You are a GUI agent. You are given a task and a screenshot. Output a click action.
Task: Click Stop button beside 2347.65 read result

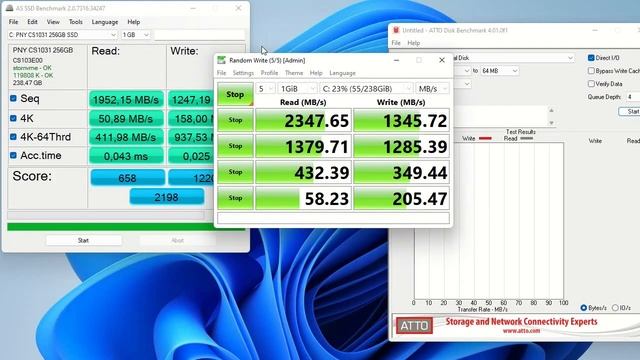(x=235, y=120)
